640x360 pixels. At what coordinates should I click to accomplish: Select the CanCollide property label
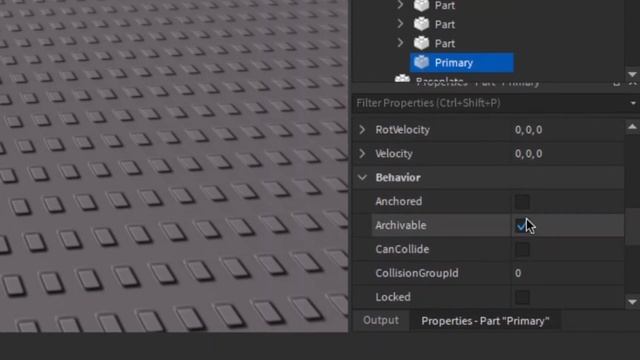point(402,249)
